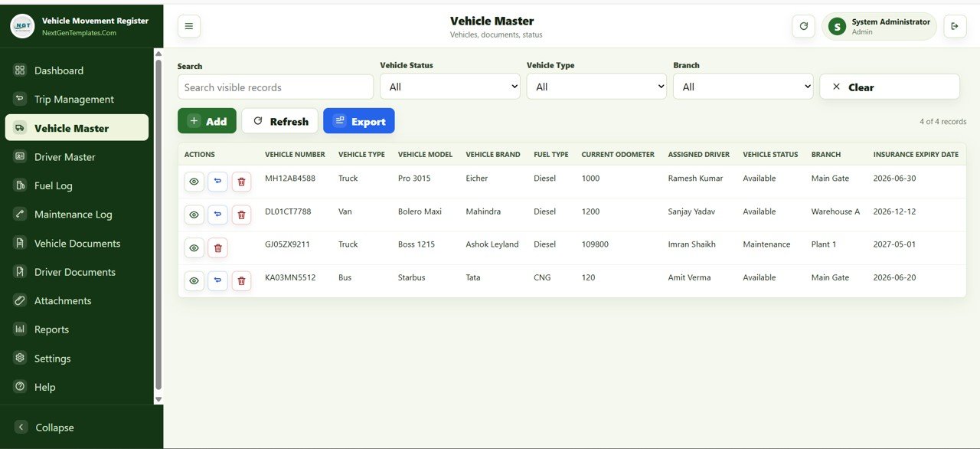Open Trip Management page
Screen dimensions: 980x449
pyautogui.click(x=77, y=99)
